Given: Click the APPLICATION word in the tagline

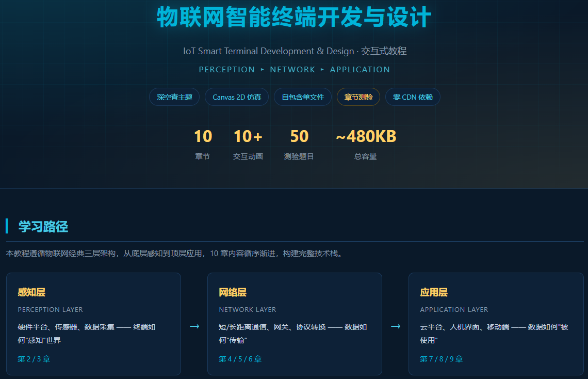Looking at the screenshot, I should click(x=360, y=69).
